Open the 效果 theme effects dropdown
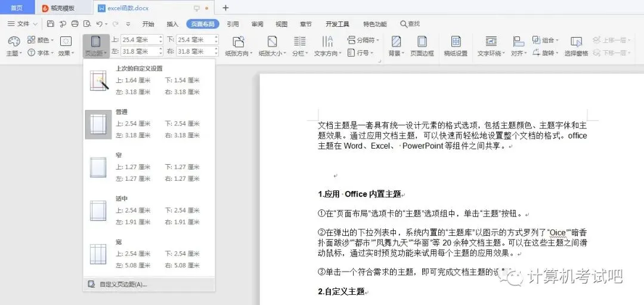This screenshot has width=644, height=305. click(x=66, y=45)
